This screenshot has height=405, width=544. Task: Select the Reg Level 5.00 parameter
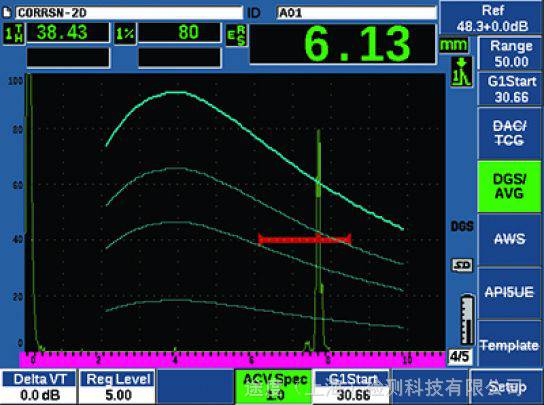pyautogui.click(x=118, y=387)
